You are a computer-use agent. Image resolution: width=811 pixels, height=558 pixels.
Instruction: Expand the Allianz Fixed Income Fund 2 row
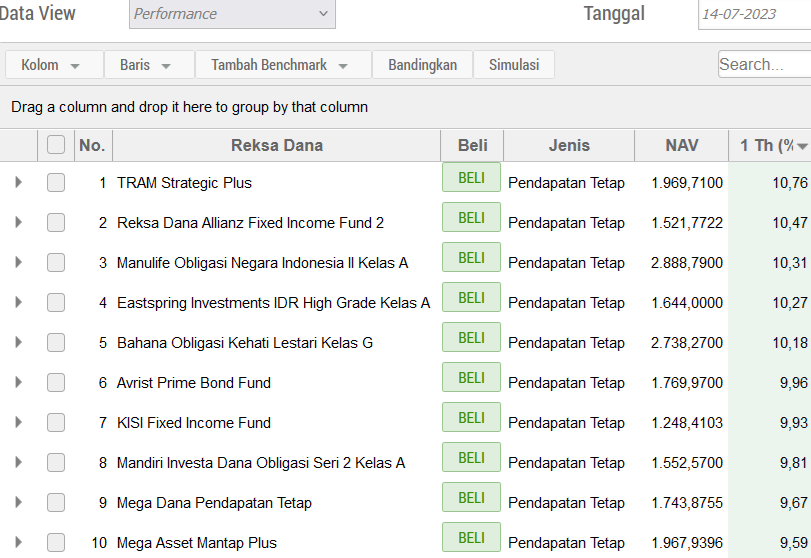tap(18, 222)
